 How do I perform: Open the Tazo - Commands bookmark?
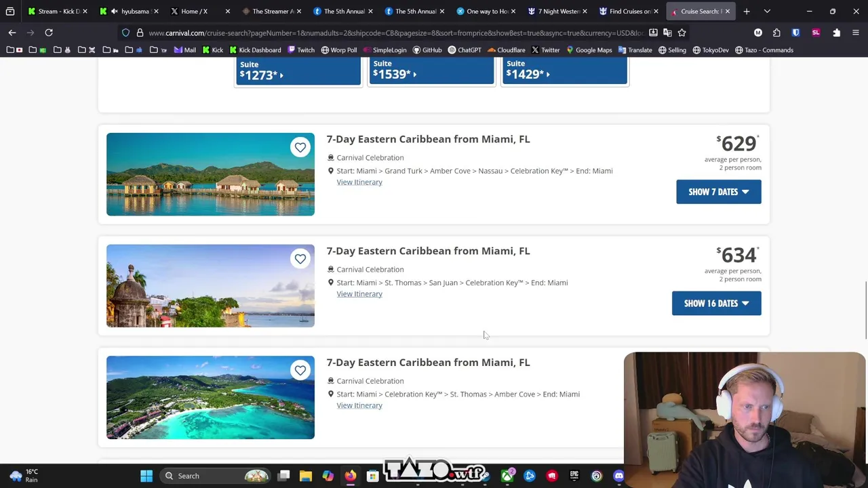(764, 50)
